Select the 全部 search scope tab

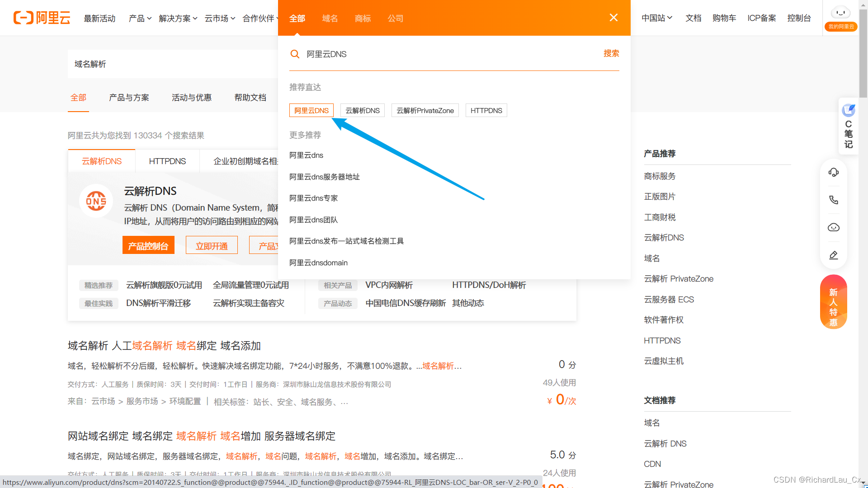[x=297, y=19]
